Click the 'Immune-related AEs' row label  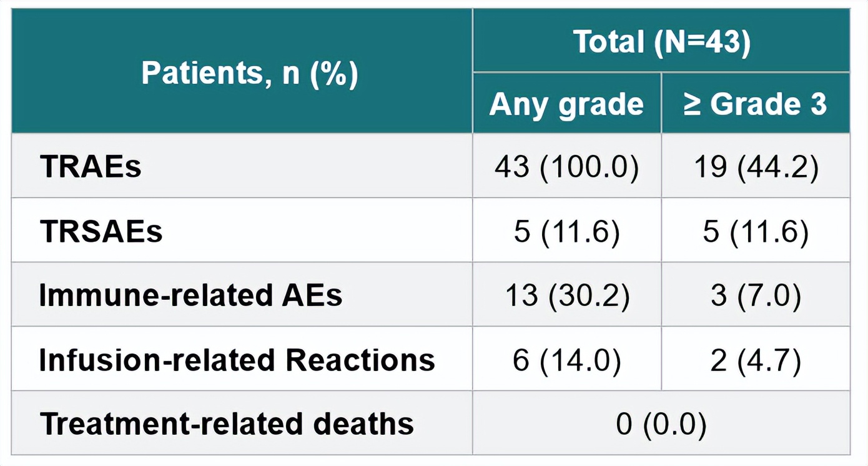click(x=190, y=295)
